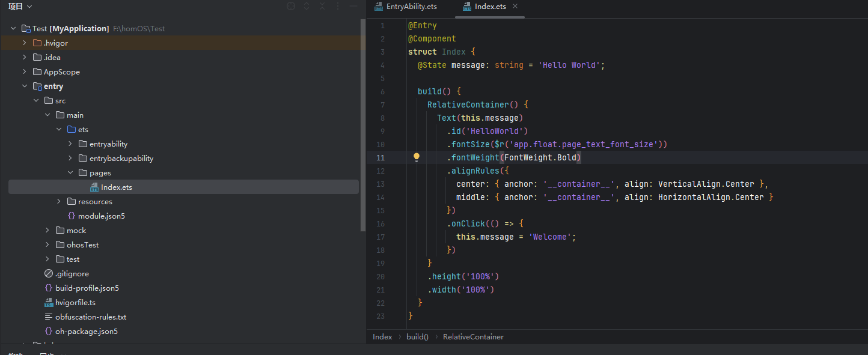Click the hvigorfile.ts file icon
This screenshot has width=868, height=355.
pos(49,303)
